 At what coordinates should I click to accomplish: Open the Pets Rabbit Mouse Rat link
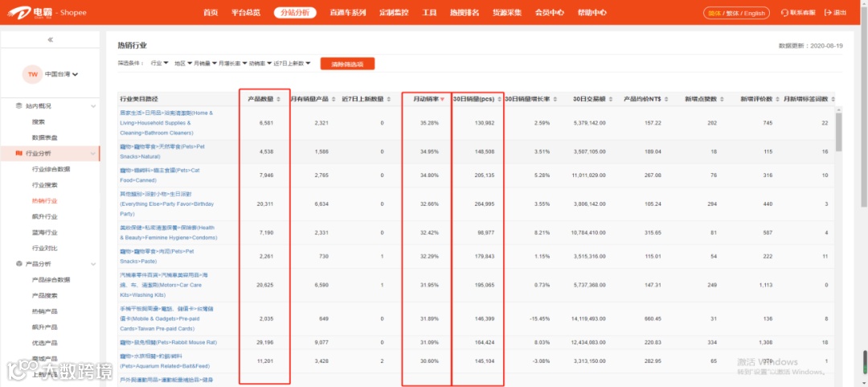168,343
